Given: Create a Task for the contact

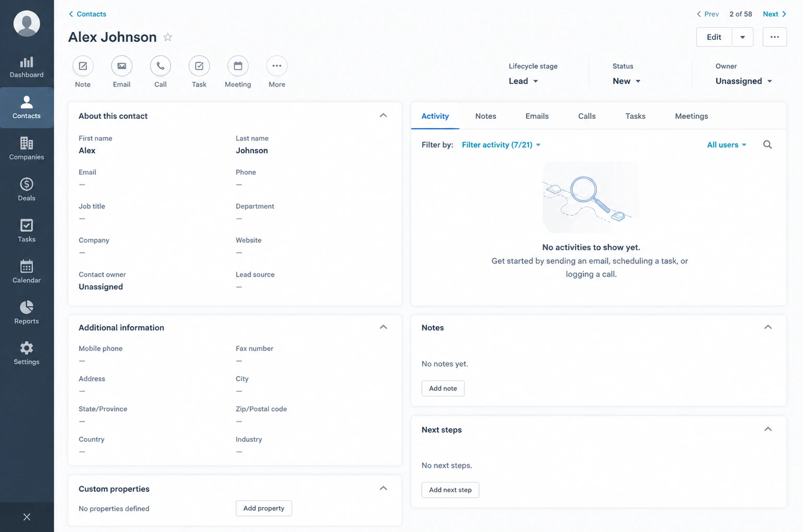Looking at the screenshot, I should point(199,66).
